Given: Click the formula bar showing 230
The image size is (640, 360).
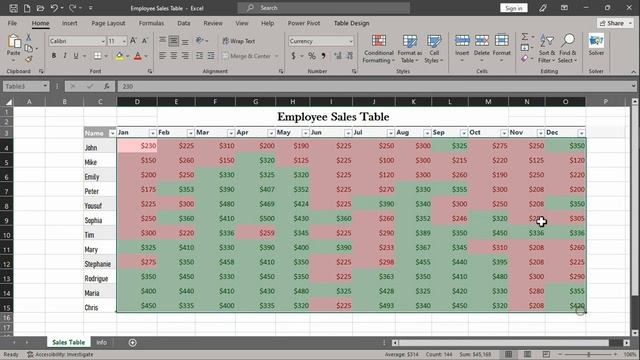Looking at the screenshot, I should tap(376, 86).
